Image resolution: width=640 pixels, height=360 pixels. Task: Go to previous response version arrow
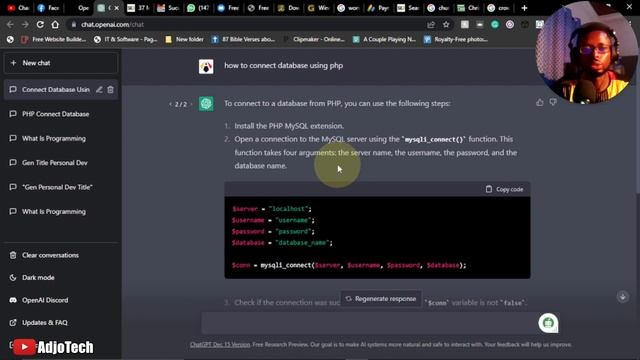click(x=171, y=104)
